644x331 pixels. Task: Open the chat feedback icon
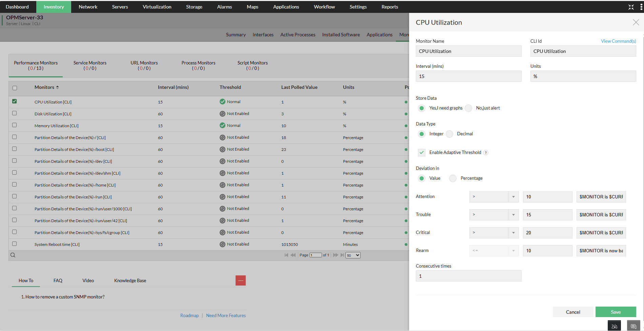click(x=633, y=325)
